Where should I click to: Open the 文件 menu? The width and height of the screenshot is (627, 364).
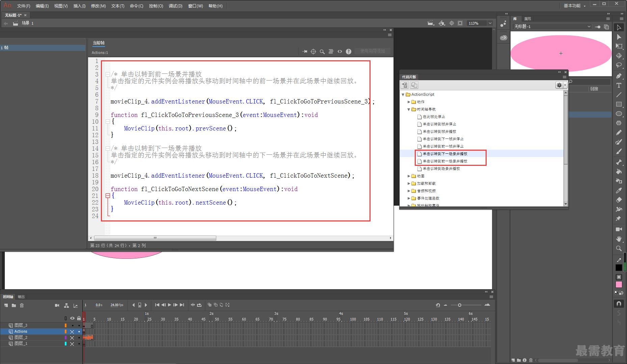[x=24, y=6]
